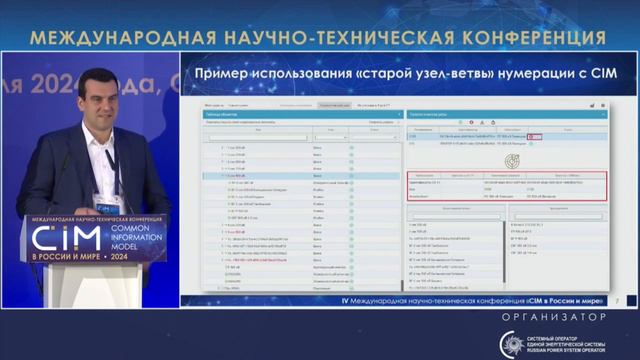Click footer 'IV Международная научно-техническая конференция «CIM в России и мире»'
The image size is (640, 360).
point(473,301)
